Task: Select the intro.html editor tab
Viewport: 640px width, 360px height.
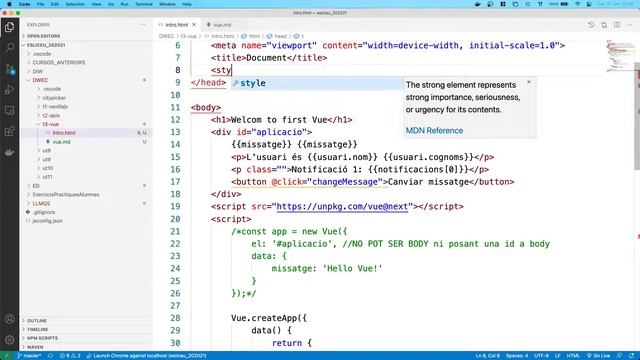Action: click(177, 25)
